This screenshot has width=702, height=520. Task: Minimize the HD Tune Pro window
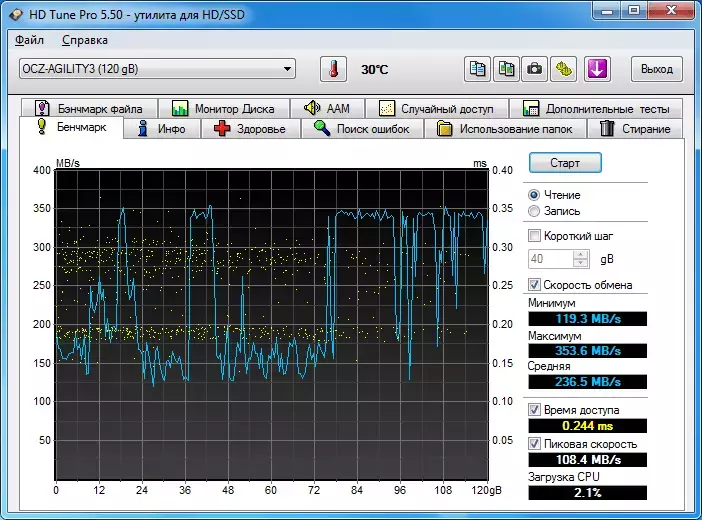[x=607, y=10]
